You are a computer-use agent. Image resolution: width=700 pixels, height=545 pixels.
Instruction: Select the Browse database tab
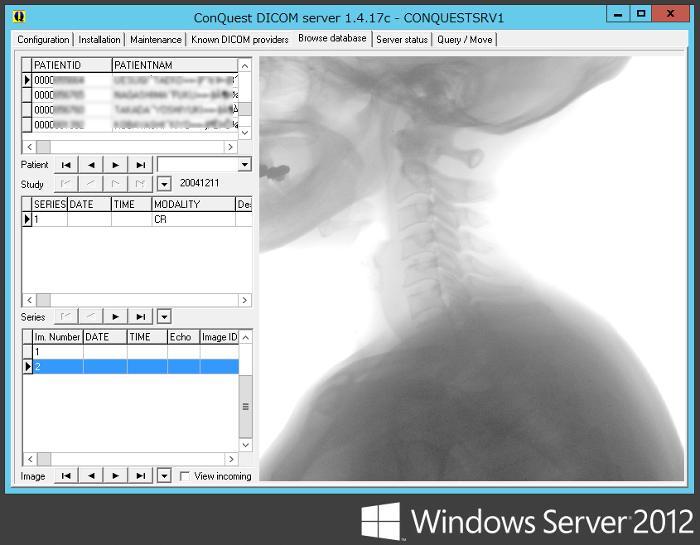click(332, 38)
